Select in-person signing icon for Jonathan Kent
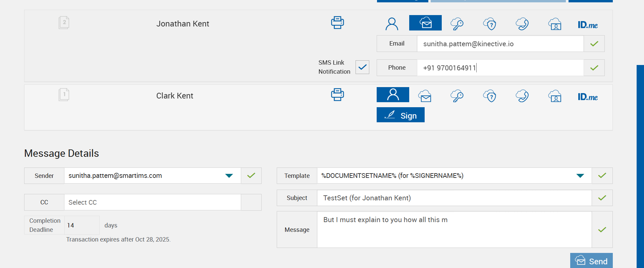Viewport: 644px width, 268px height. tap(392, 24)
